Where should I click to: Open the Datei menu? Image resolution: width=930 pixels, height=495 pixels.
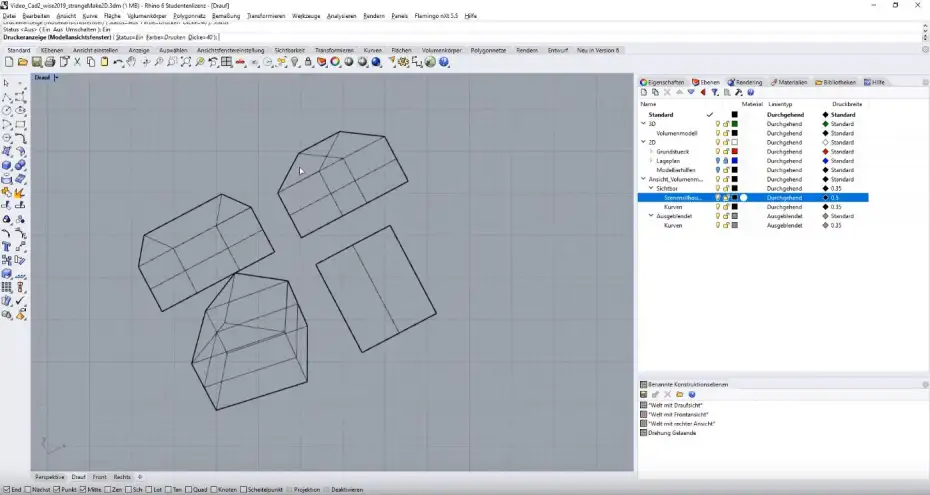9,16
